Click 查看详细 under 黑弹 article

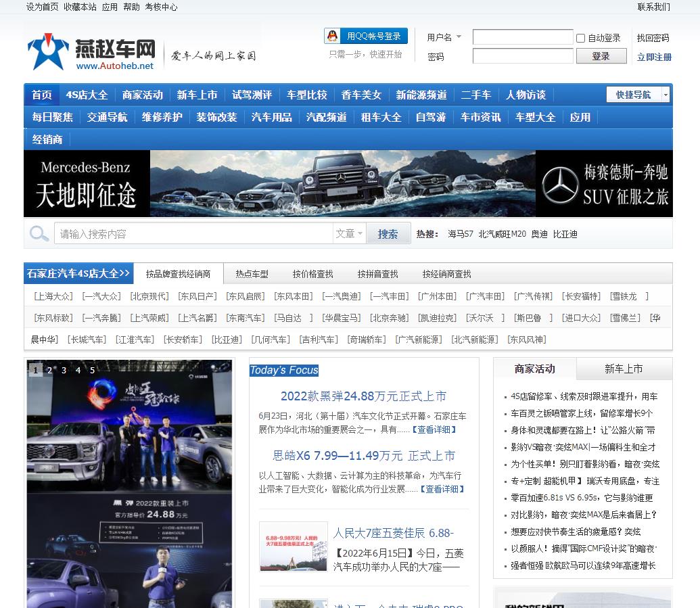click(434, 429)
